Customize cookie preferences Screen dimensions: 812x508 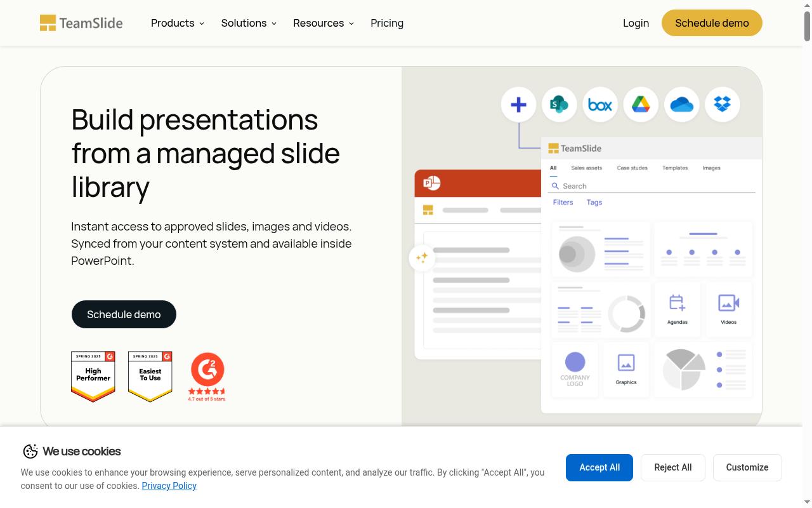click(x=747, y=467)
